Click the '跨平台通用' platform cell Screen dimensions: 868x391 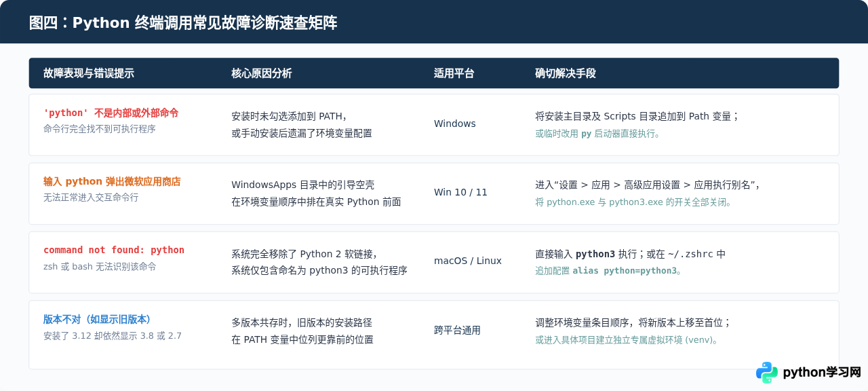(457, 330)
